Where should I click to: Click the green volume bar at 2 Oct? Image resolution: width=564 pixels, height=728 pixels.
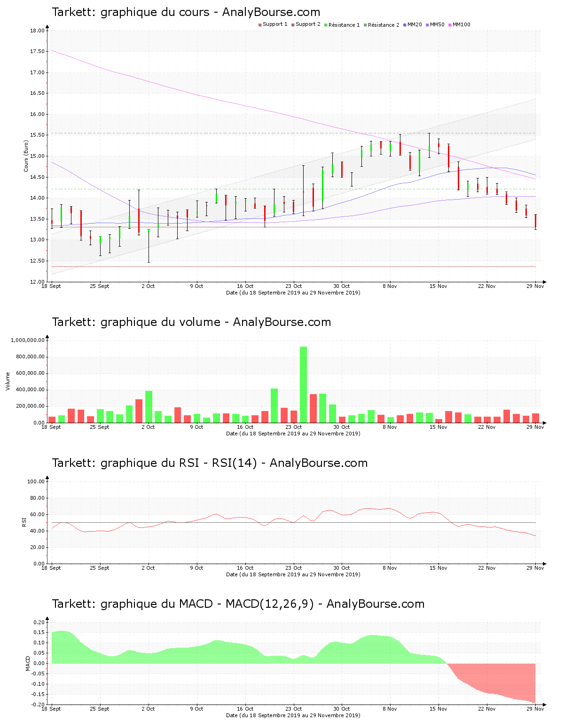[149, 407]
